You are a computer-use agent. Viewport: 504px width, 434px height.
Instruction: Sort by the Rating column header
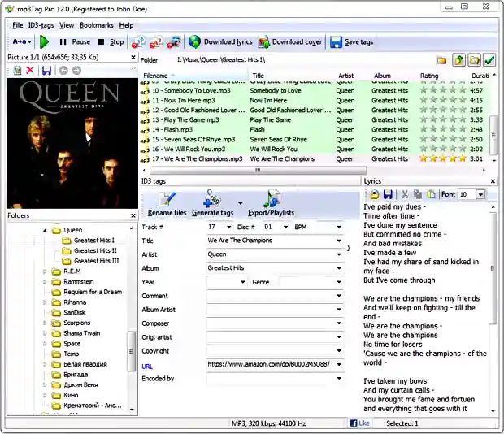point(429,76)
